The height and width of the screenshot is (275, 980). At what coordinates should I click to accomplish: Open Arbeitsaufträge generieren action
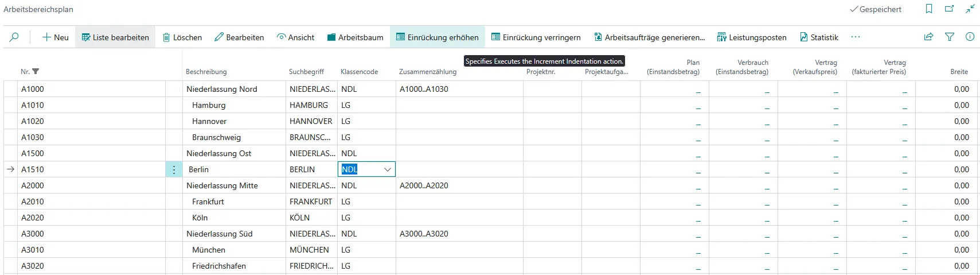650,37
